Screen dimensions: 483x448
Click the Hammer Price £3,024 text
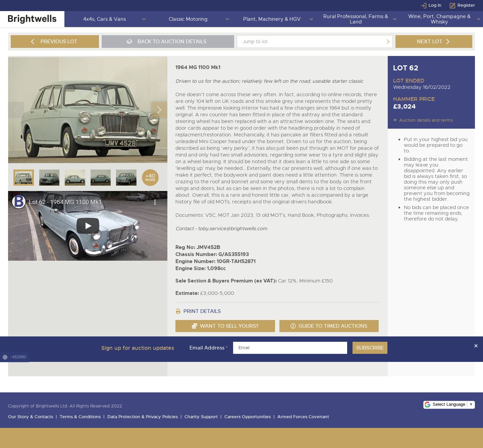405,107
